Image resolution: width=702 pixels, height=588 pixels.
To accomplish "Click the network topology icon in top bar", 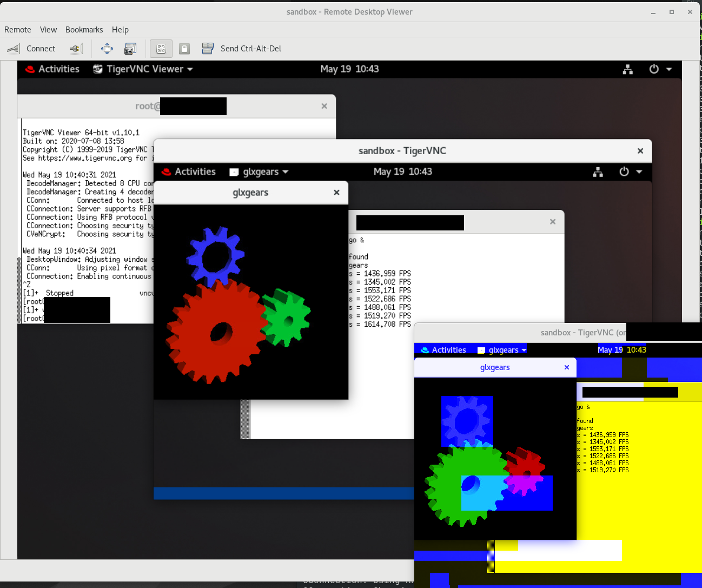I will pyautogui.click(x=628, y=69).
